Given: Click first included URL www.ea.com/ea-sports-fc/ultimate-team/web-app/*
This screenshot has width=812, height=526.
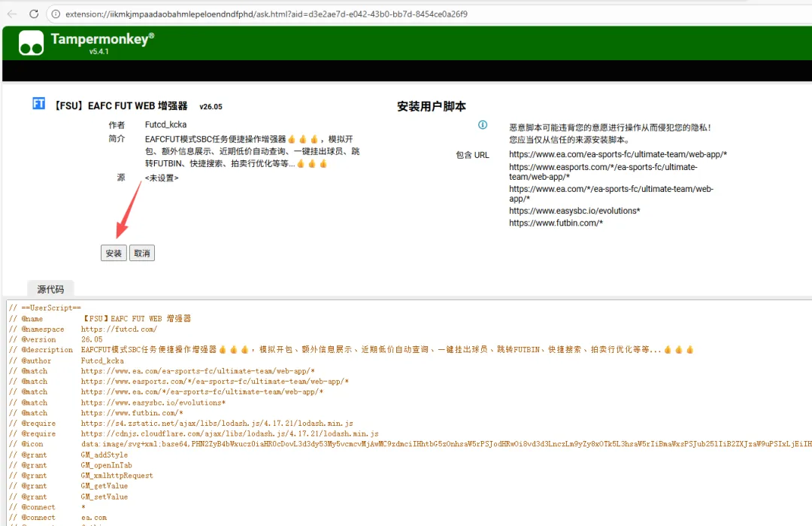Looking at the screenshot, I should [x=618, y=154].
